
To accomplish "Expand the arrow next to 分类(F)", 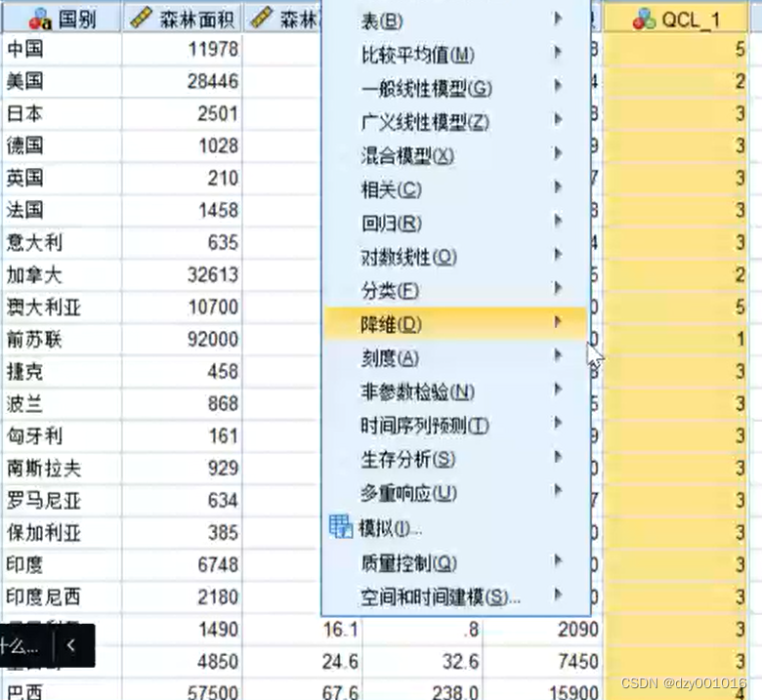I will (558, 288).
